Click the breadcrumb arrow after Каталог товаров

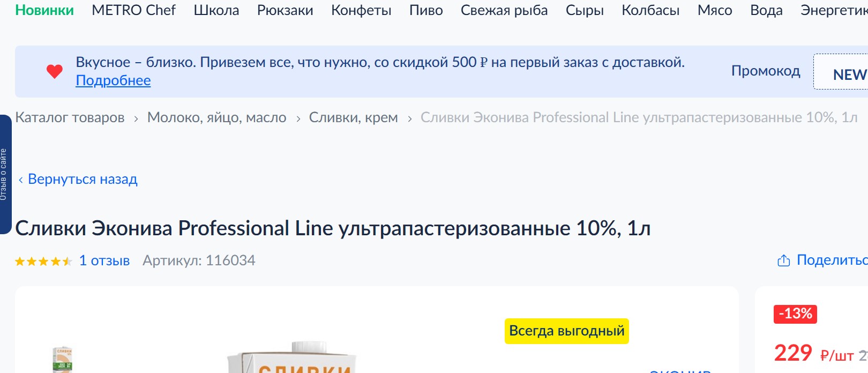(x=136, y=118)
